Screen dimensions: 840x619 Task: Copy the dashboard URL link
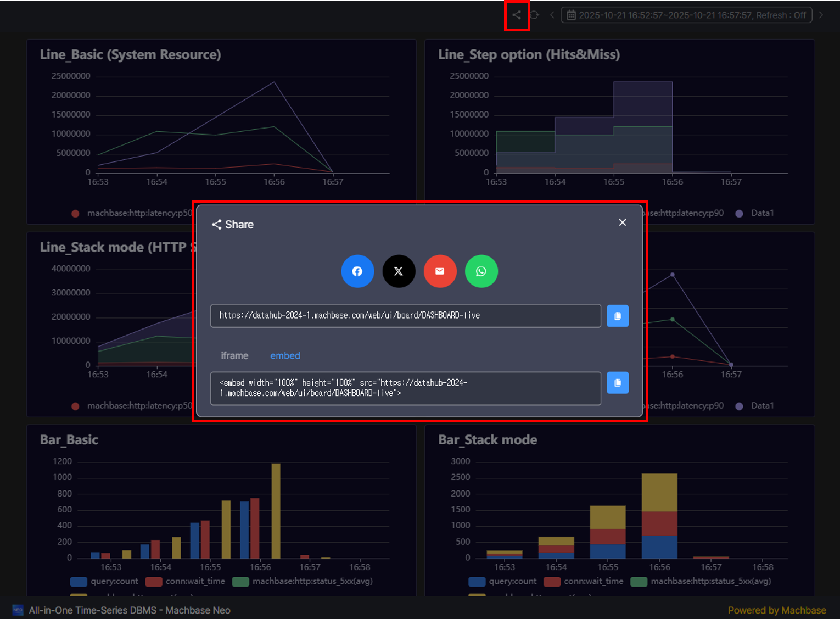tap(618, 316)
